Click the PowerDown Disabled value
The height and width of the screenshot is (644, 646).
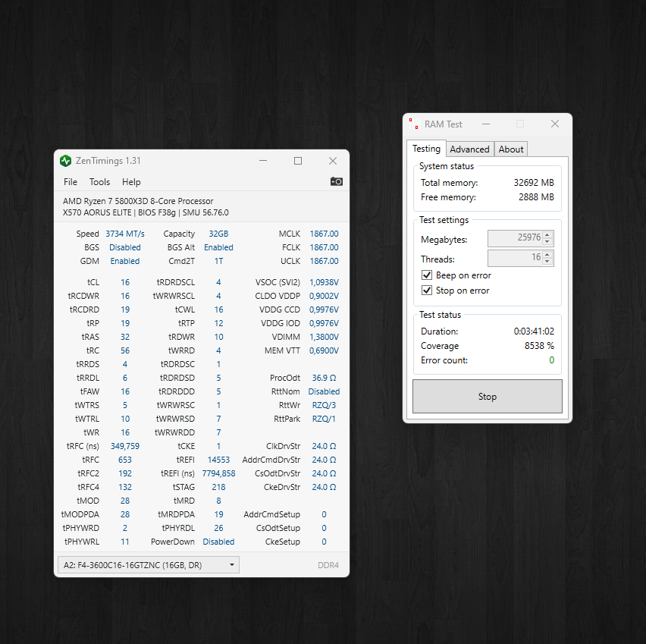218,542
